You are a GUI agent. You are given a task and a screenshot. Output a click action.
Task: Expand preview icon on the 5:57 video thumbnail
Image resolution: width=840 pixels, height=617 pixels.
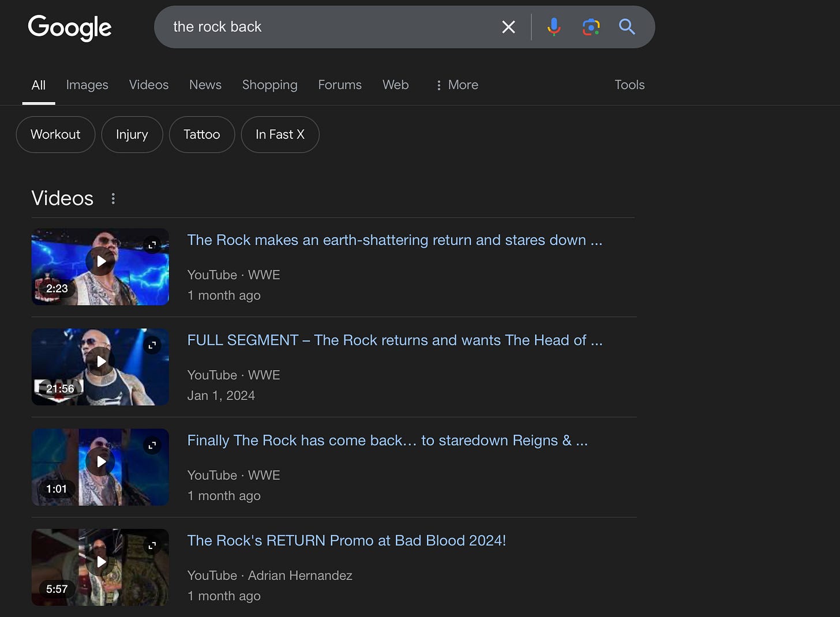click(152, 545)
